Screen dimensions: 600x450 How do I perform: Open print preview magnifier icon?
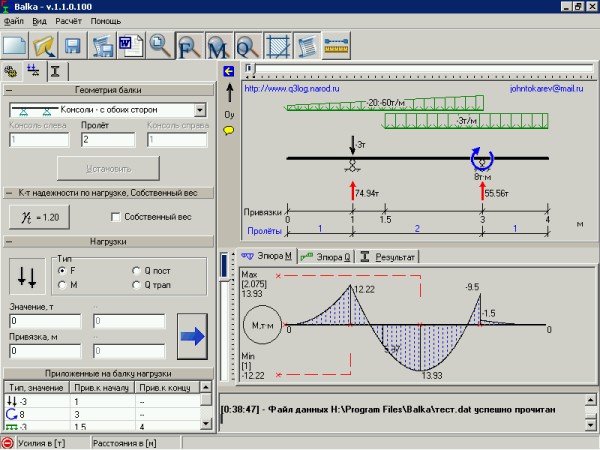(160, 46)
